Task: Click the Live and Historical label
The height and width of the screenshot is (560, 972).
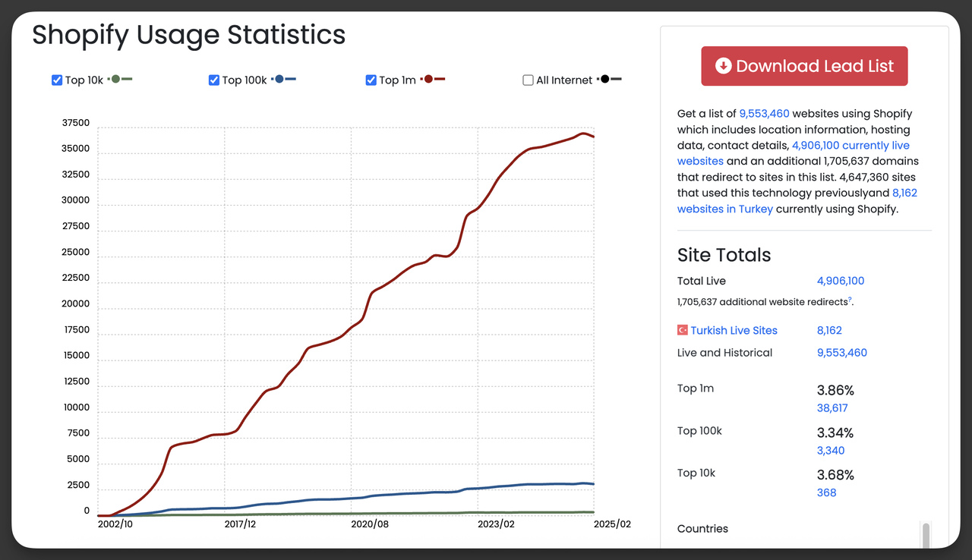Action: [724, 353]
